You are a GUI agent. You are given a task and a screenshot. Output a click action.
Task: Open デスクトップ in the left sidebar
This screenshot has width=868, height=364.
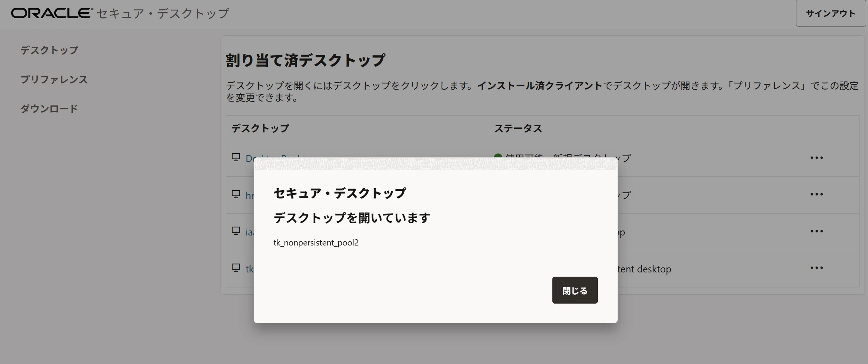pos(49,50)
